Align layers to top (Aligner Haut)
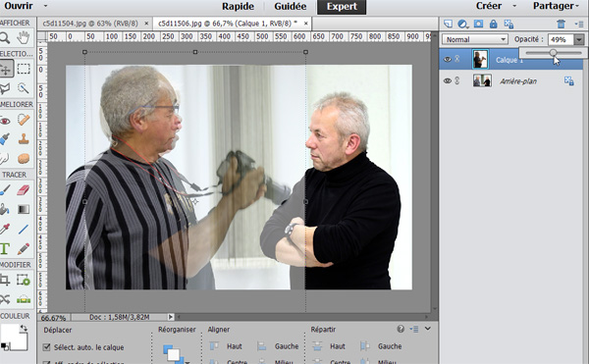 pyautogui.click(x=226, y=346)
